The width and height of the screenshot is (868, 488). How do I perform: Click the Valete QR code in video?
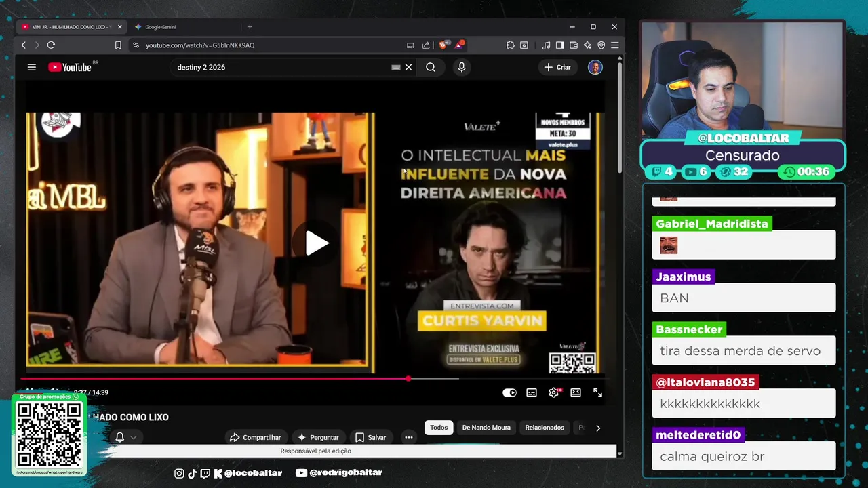pos(572,363)
